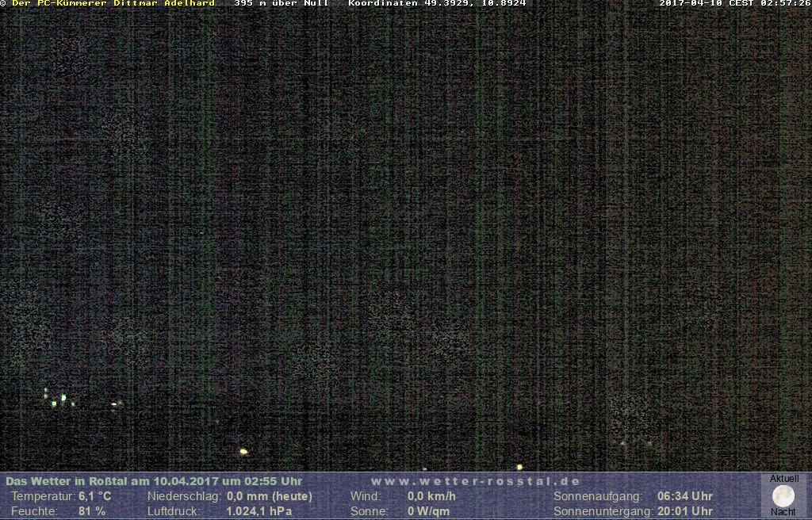The height and width of the screenshot is (520, 812).
Task: Click the Koordinaten 49.3929, 10.8924 text
Action: click(437, 3)
